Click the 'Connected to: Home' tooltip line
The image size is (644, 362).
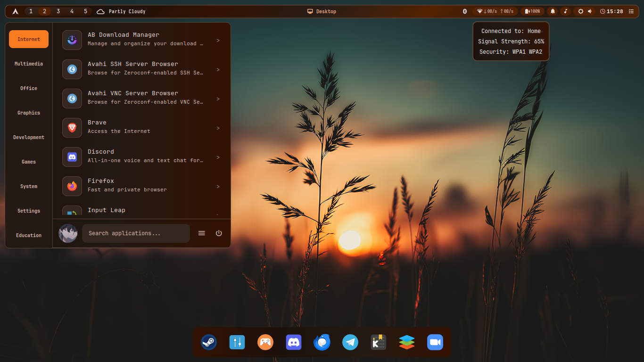[511, 31]
